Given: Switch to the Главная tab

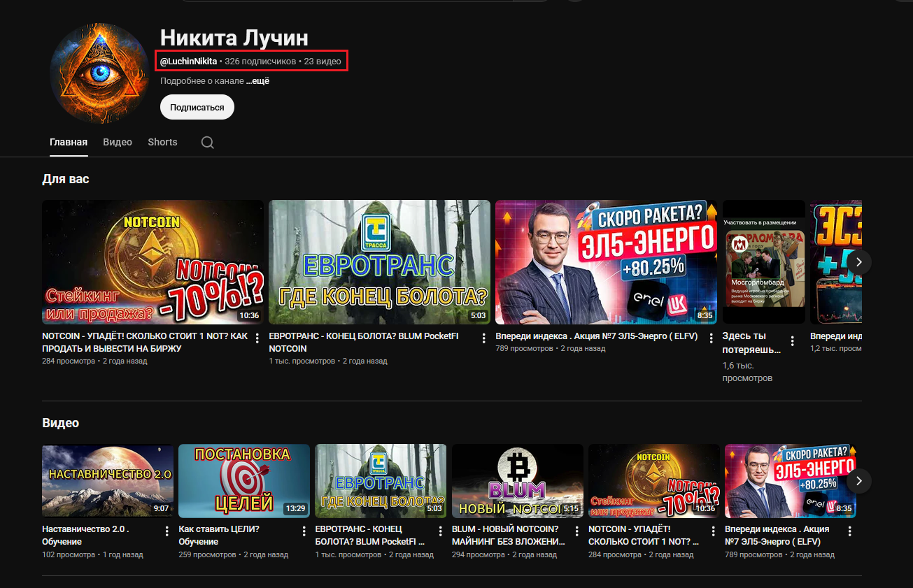Looking at the screenshot, I should coord(69,142).
